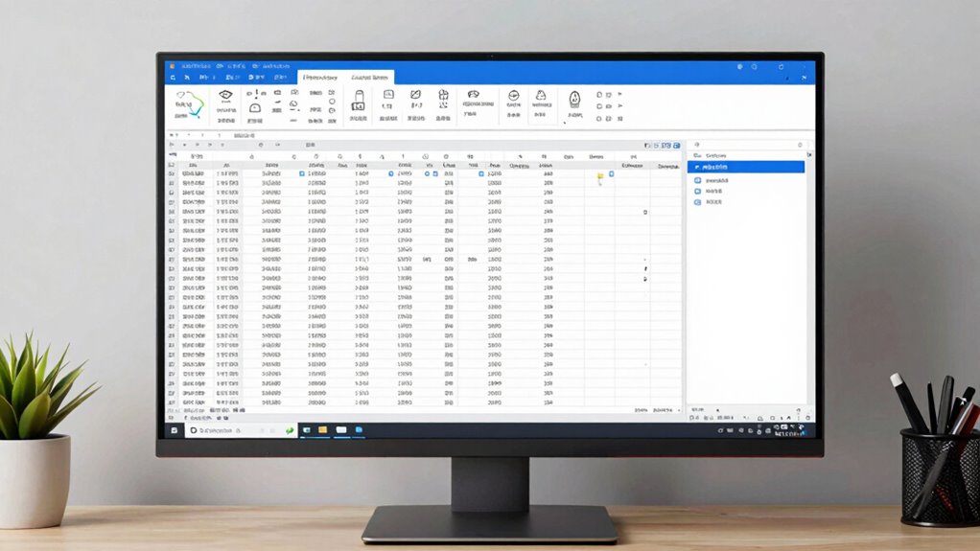980x551 pixels.
Task: Select the item directly beneath the highlighted side panel row
Action: pos(712,180)
